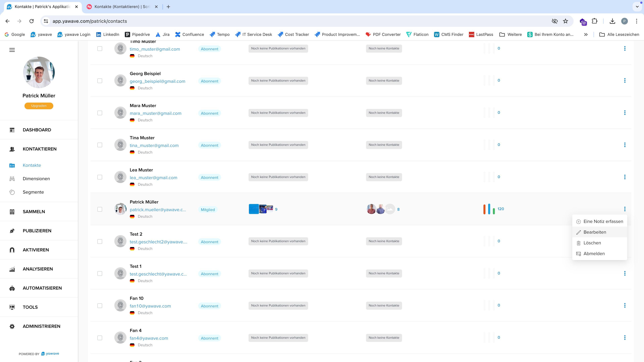Expand the hidden bookmarks chevron

click(x=586, y=35)
